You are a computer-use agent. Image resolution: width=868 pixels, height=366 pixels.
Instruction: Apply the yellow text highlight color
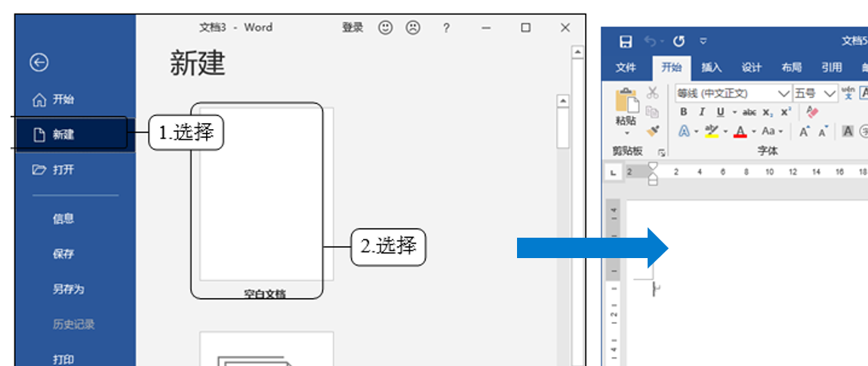pyautogui.click(x=711, y=131)
